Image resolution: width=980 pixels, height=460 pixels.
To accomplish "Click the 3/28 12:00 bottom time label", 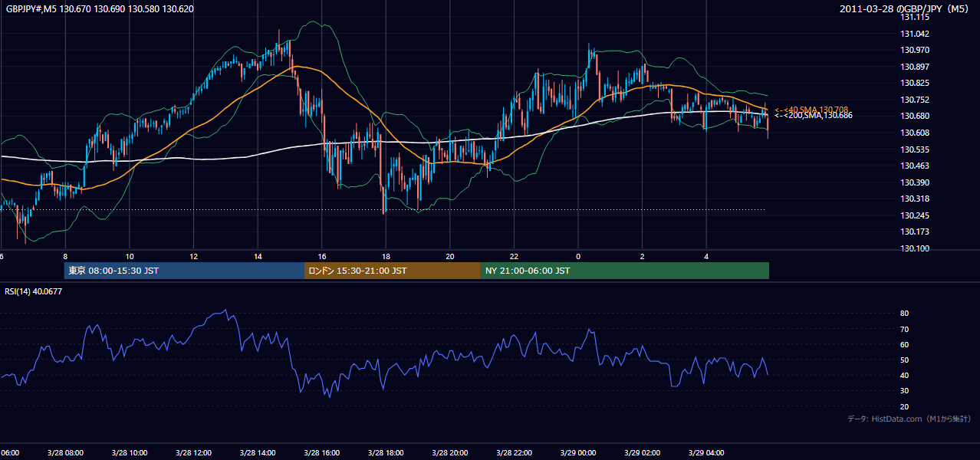I will 194,453.
